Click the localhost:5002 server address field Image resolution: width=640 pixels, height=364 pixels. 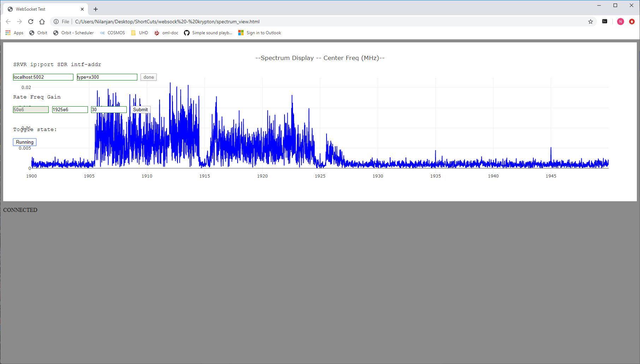(x=43, y=77)
